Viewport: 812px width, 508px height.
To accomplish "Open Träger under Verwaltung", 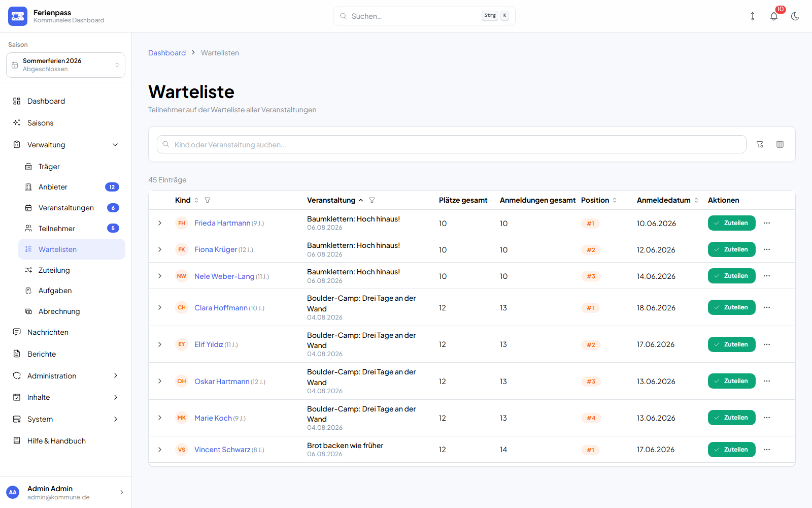I will coord(72,167).
